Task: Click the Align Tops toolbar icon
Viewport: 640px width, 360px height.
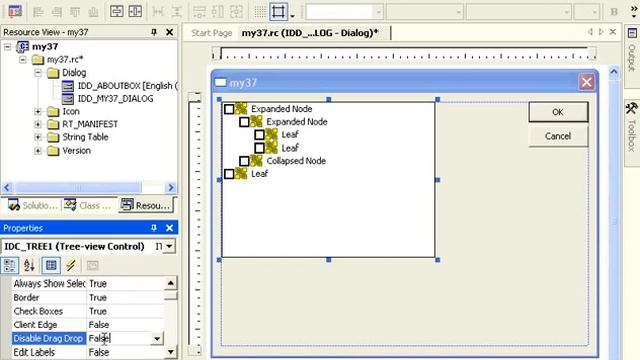Action: pyautogui.click(x=75, y=12)
